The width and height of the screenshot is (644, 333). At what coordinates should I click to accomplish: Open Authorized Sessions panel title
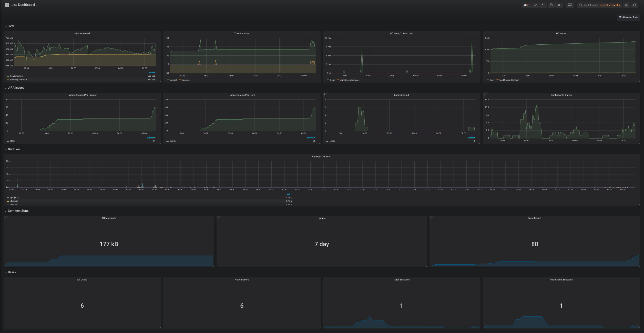[561, 280]
